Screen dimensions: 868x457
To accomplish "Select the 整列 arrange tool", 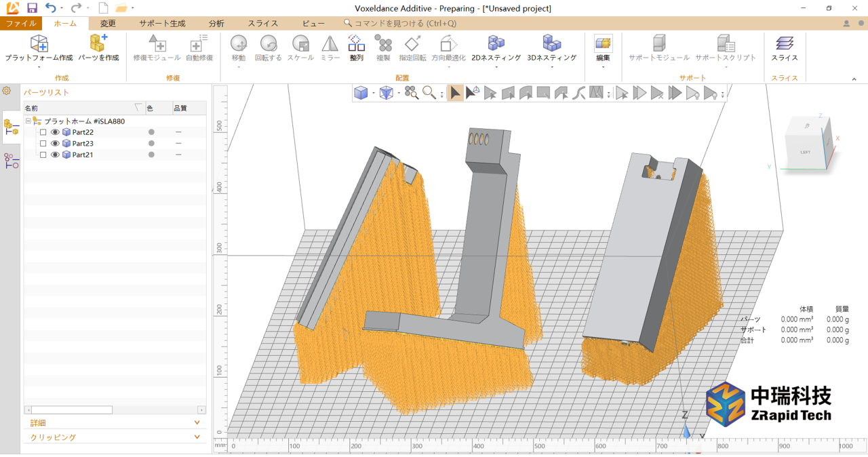I will pos(356,45).
